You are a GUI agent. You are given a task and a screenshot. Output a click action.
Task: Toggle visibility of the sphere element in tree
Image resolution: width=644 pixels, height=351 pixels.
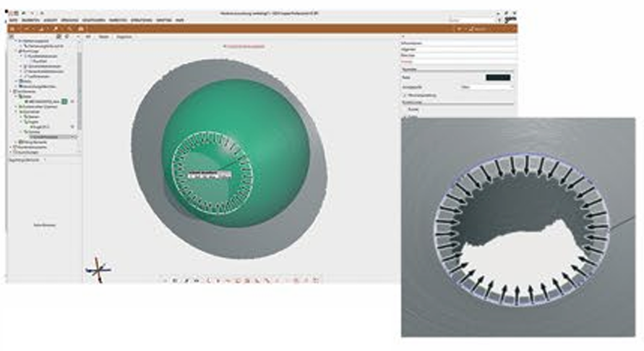[x=72, y=127]
